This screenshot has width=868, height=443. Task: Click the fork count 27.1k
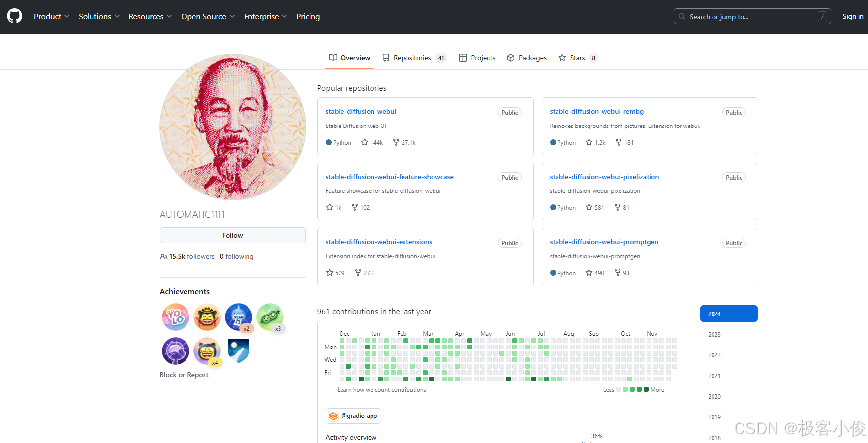click(x=404, y=142)
